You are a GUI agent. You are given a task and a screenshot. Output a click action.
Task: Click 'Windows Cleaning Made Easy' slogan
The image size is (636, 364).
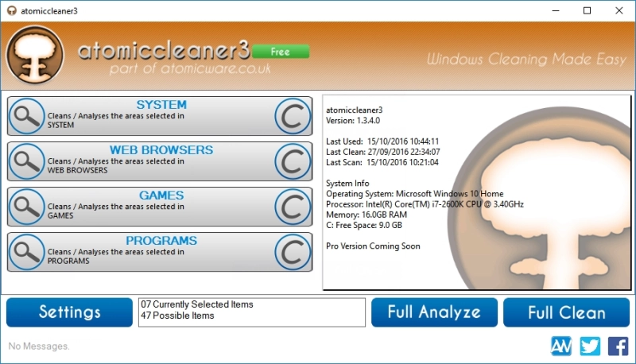click(x=526, y=59)
